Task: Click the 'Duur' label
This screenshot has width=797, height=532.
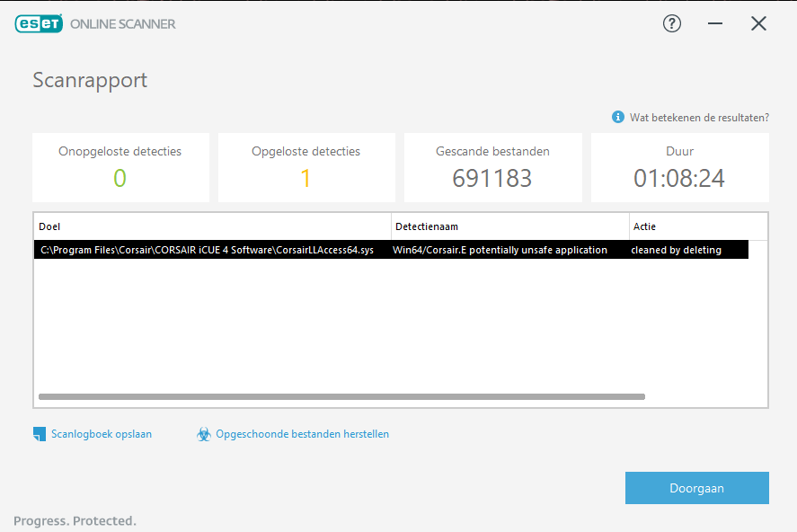Action: pyautogui.click(x=679, y=151)
